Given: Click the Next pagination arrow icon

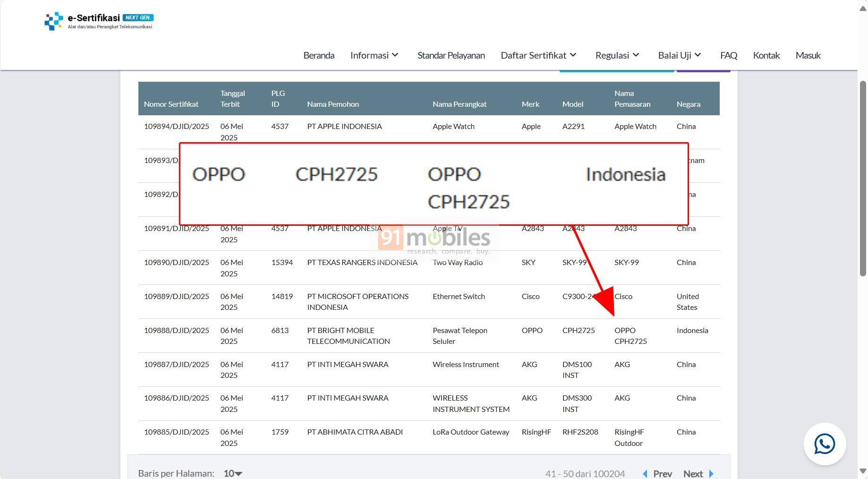Looking at the screenshot, I should pos(712,473).
